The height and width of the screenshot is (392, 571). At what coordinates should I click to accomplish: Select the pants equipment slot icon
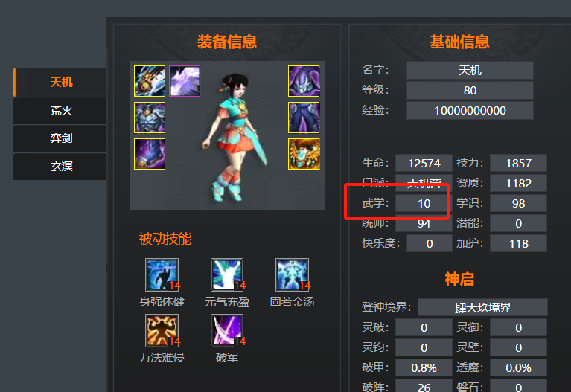coord(304,118)
